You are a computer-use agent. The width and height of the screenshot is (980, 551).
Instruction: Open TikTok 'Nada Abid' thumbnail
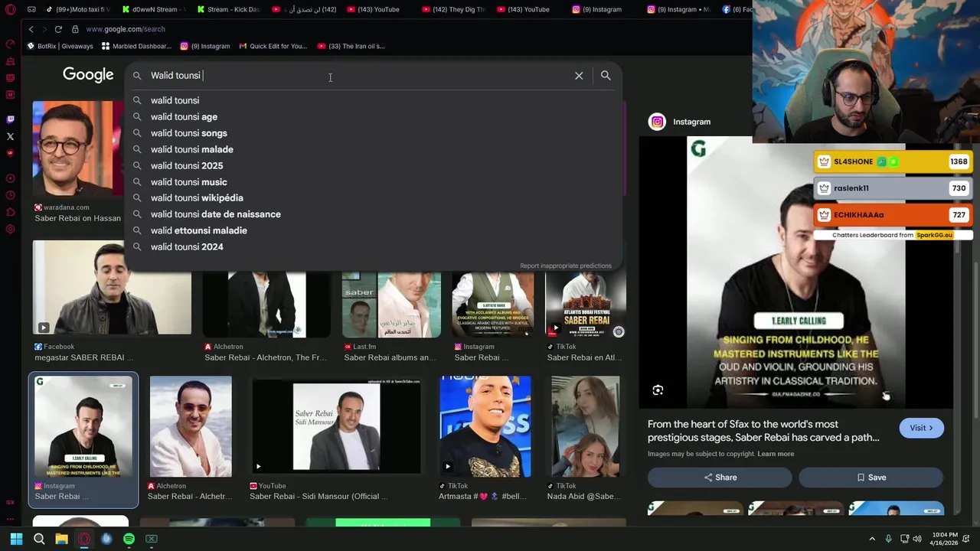(x=585, y=426)
